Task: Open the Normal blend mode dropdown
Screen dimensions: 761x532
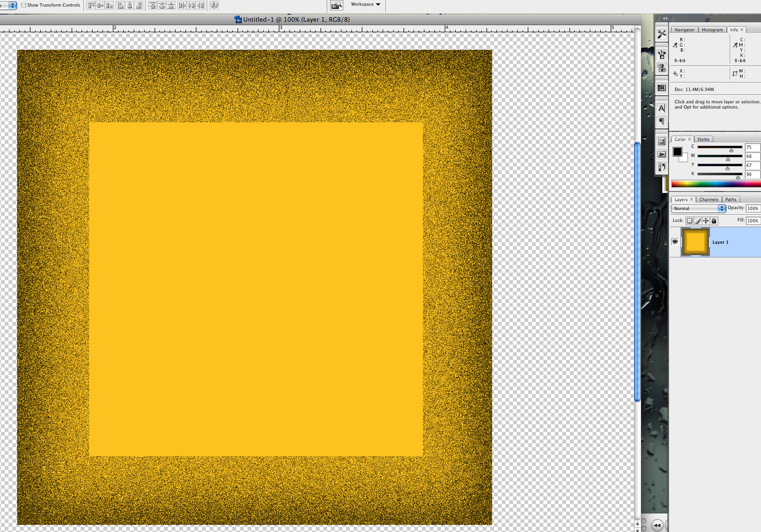Action: (x=698, y=209)
